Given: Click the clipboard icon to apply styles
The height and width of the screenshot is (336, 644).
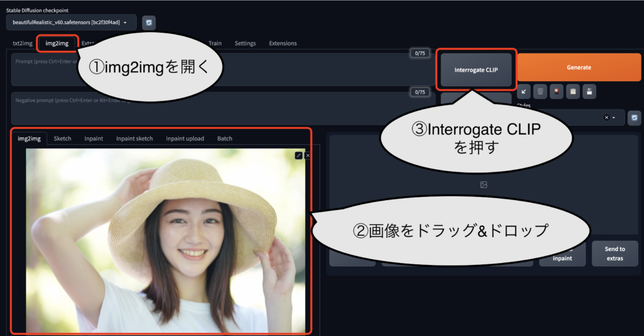Looking at the screenshot, I should click(572, 92).
